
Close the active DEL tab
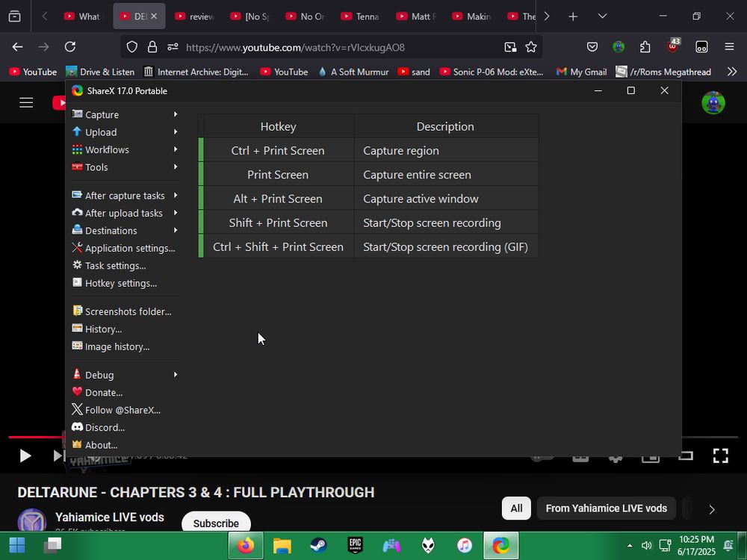tap(154, 16)
